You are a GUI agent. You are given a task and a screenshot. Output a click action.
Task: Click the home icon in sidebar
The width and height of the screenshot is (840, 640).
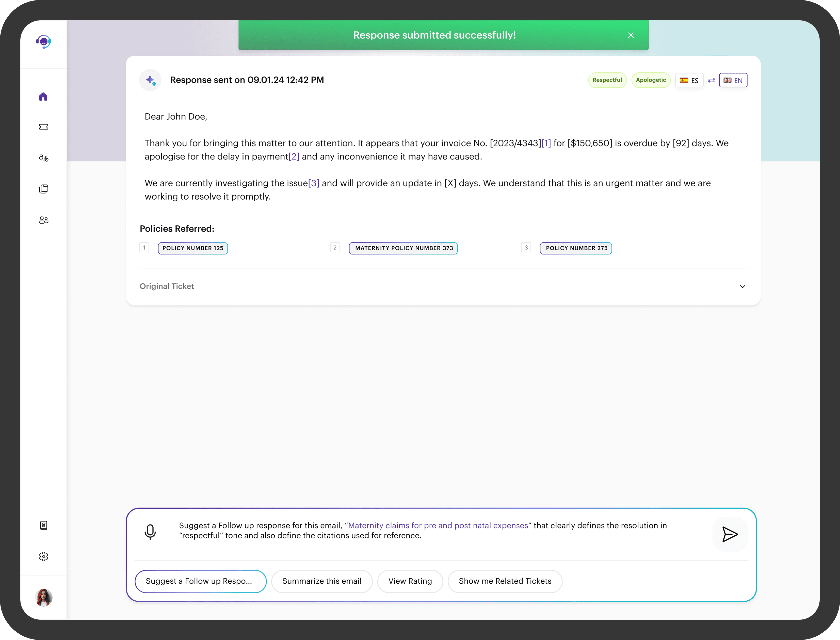click(x=43, y=97)
